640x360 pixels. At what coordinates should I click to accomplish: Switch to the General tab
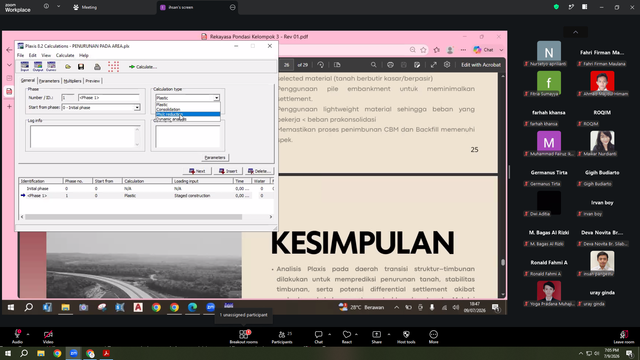(28, 80)
